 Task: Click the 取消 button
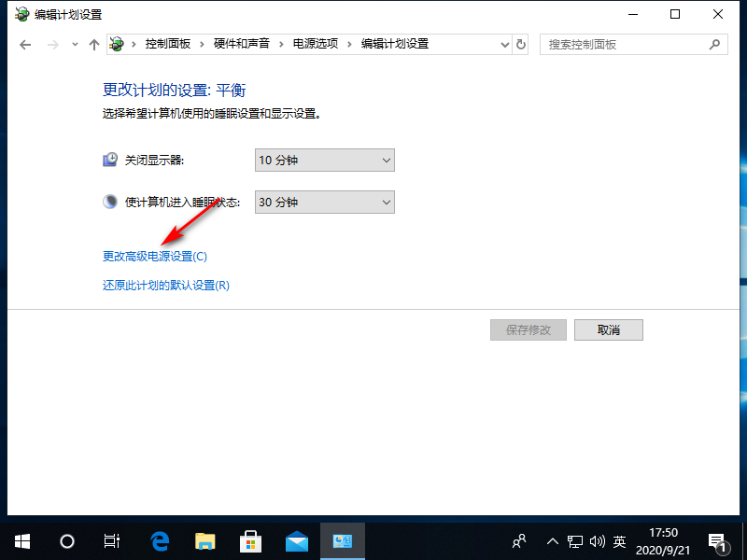pos(608,330)
